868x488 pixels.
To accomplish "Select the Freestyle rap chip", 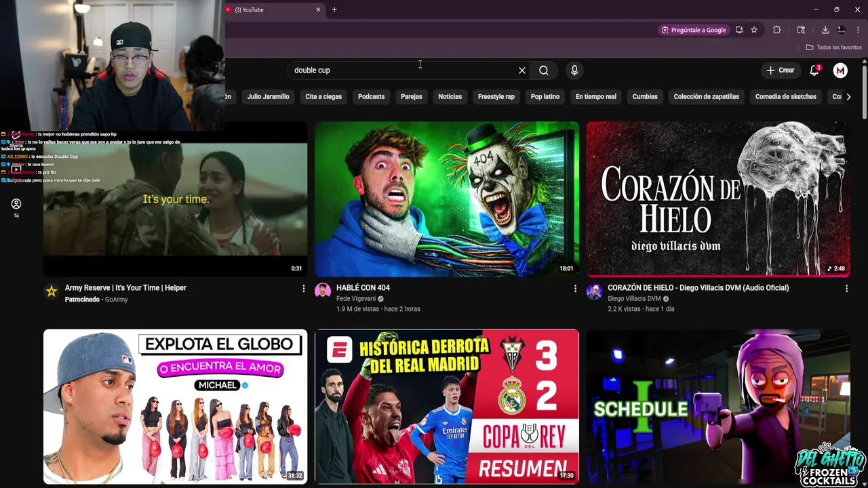I will click(x=496, y=97).
